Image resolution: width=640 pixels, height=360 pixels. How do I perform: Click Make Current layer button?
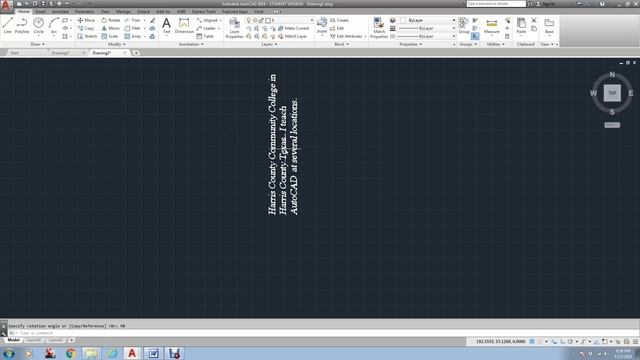(x=293, y=28)
